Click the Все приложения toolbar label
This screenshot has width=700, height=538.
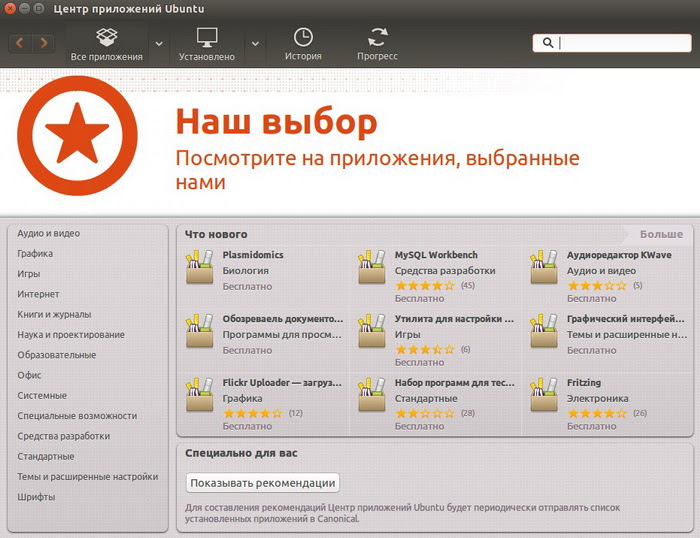[107, 57]
